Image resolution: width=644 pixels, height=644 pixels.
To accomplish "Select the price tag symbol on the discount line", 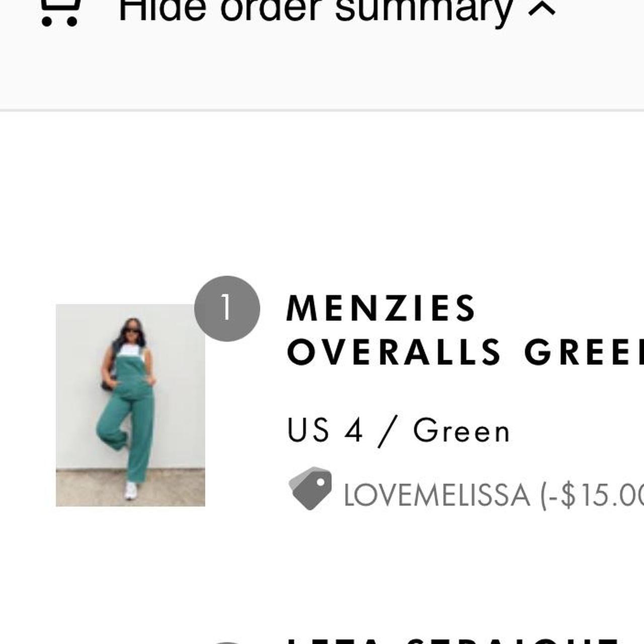I will click(x=312, y=486).
